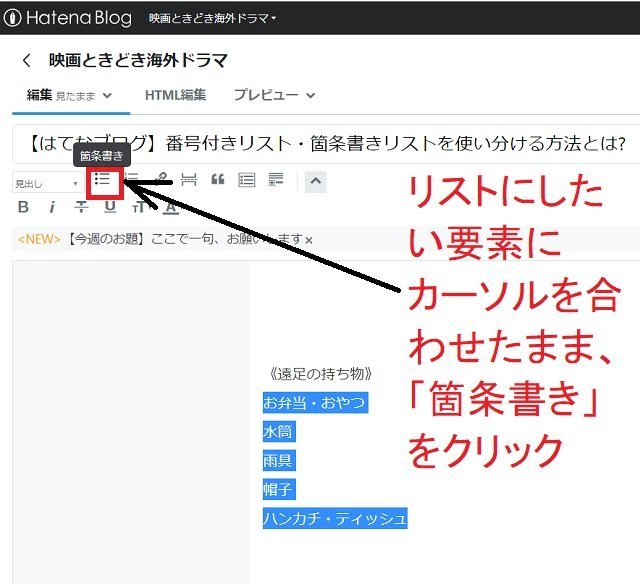Toggle bold formatting B
Screen dimensions: 640x584
[x=23, y=207]
